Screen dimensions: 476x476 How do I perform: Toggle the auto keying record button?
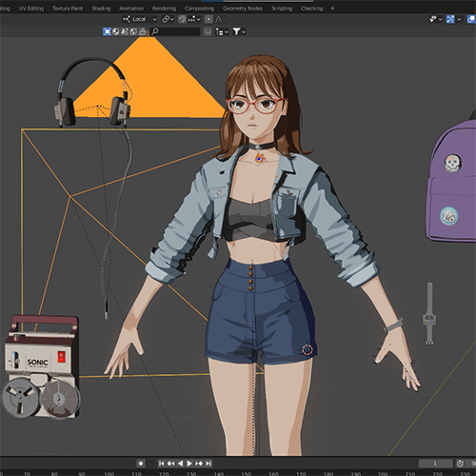tap(141, 464)
